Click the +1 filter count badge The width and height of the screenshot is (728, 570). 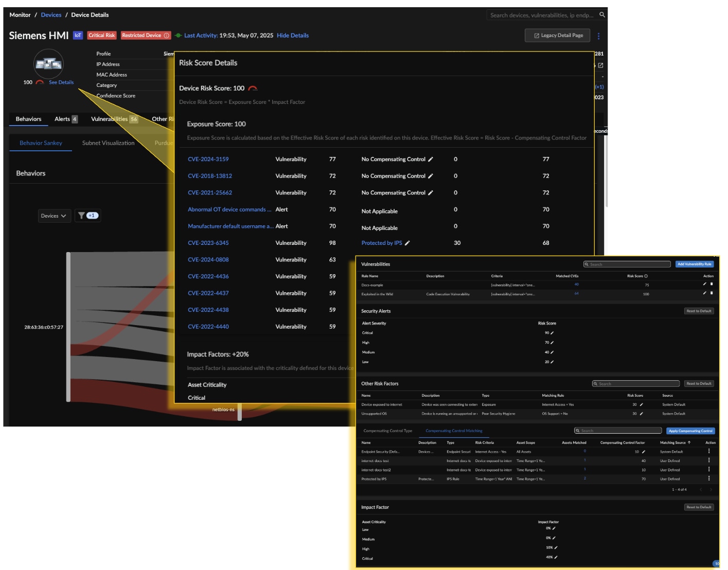coord(92,216)
